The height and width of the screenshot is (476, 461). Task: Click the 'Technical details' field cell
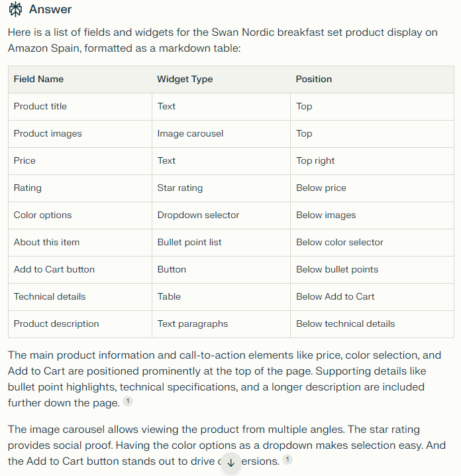pos(50,296)
